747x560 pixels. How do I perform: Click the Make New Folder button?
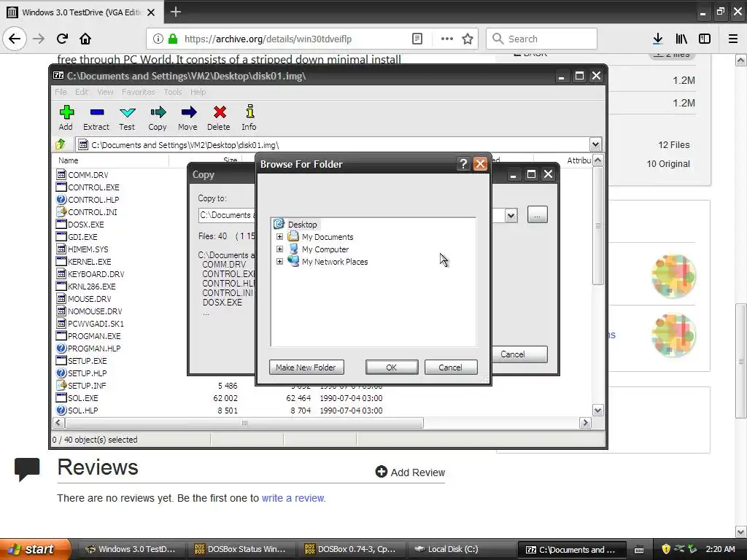point(306,367)
